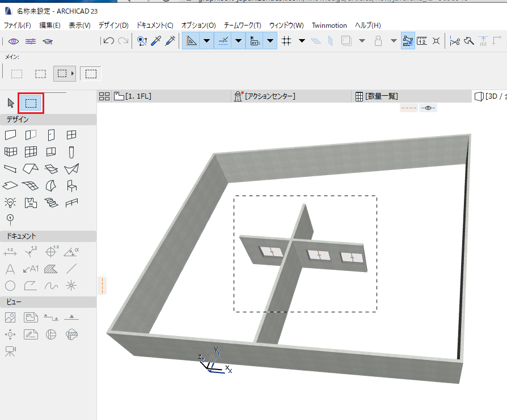This screenshot has height=420, width=507.
Task: Select the Arrow selection tool
Action: pyautogui.click(x=11, y=103)
